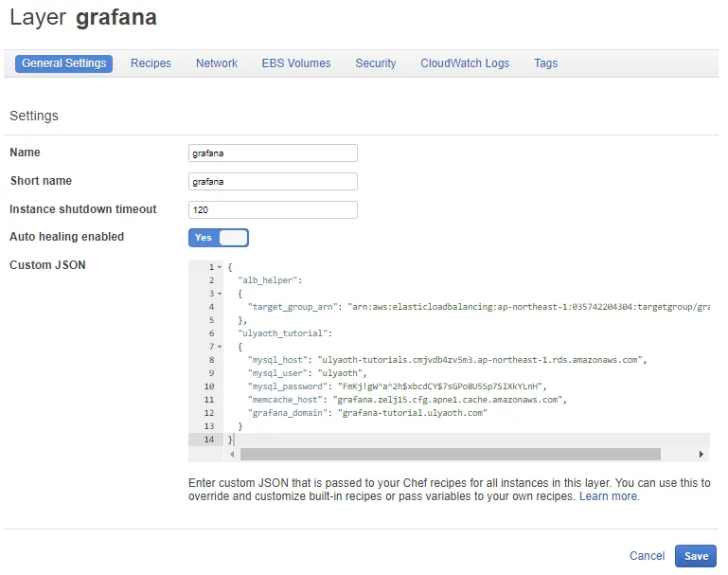Image resolution: width=728 pixels, height=575 pixels.
Task: Collapse the fold arrow on line 3
Action: (x=220, y=294)
